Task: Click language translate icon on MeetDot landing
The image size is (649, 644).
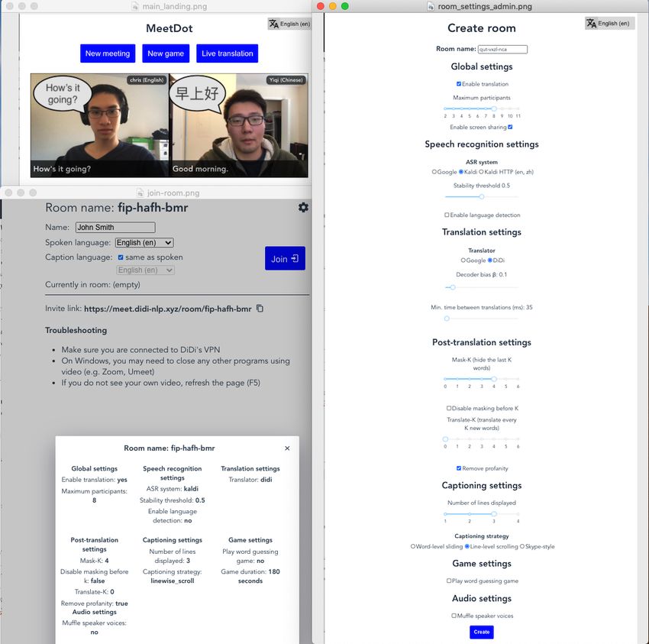Action: (x=273, y=24)
